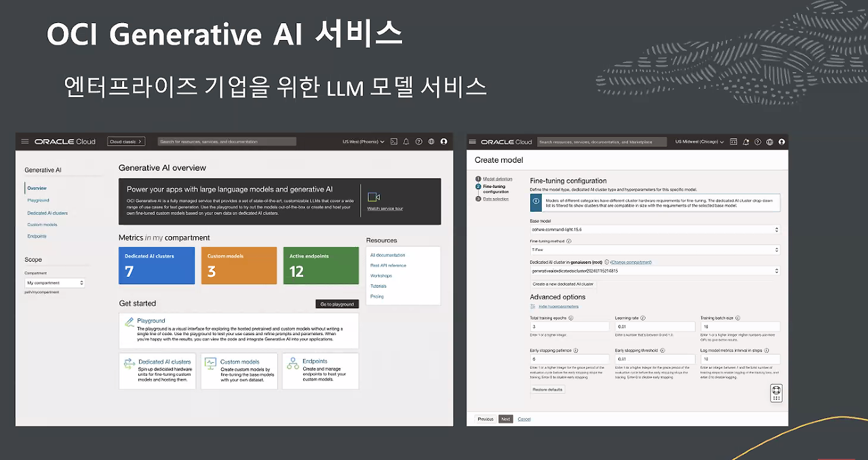Click hyperparameters slider icon under Advanced options

tap(532, 307)
